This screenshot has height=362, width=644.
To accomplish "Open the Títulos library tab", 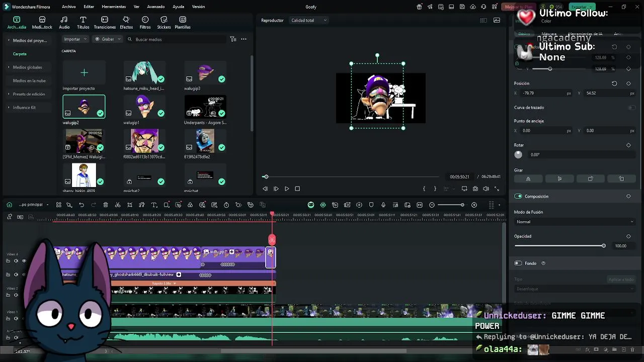I will point(83,23).
